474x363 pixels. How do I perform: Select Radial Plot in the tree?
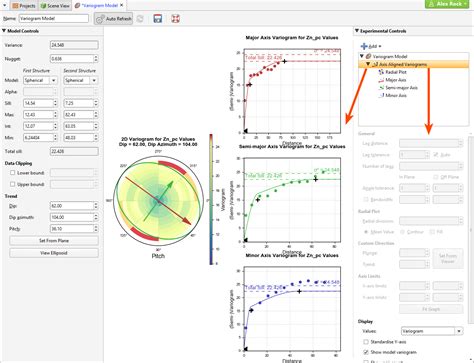[396, 72]
